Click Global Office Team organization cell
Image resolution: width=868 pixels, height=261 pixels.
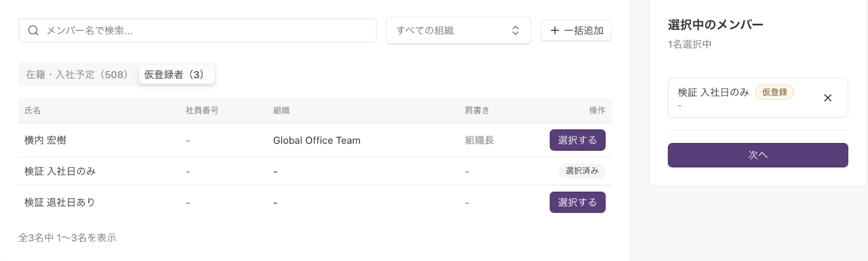(x=317, y=140)
